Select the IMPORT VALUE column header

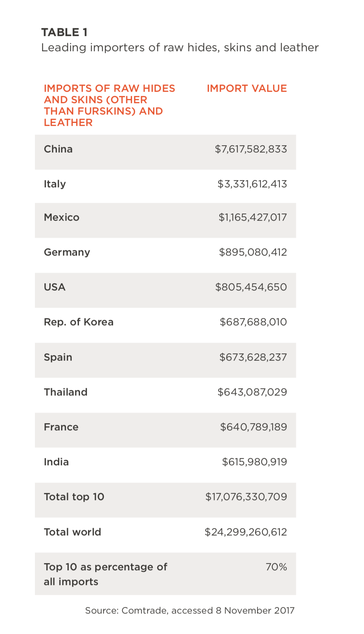[246, 88]
